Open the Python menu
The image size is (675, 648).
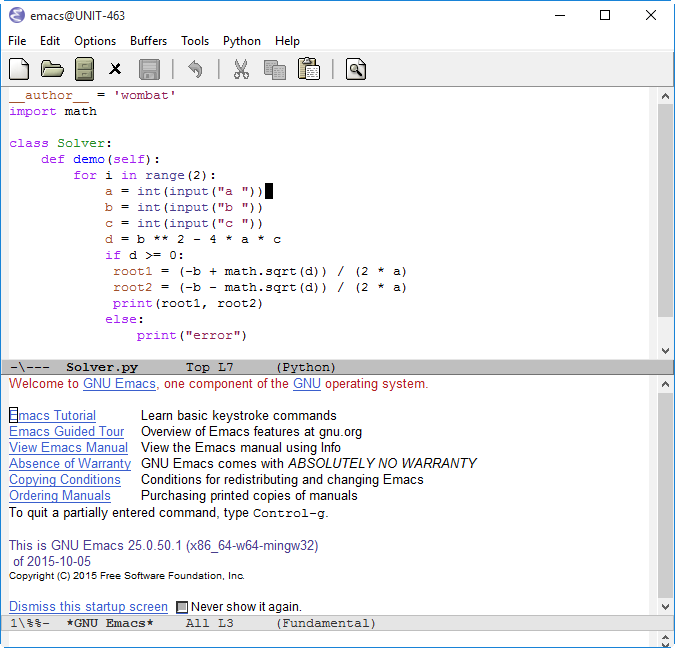tap(241, 41)
